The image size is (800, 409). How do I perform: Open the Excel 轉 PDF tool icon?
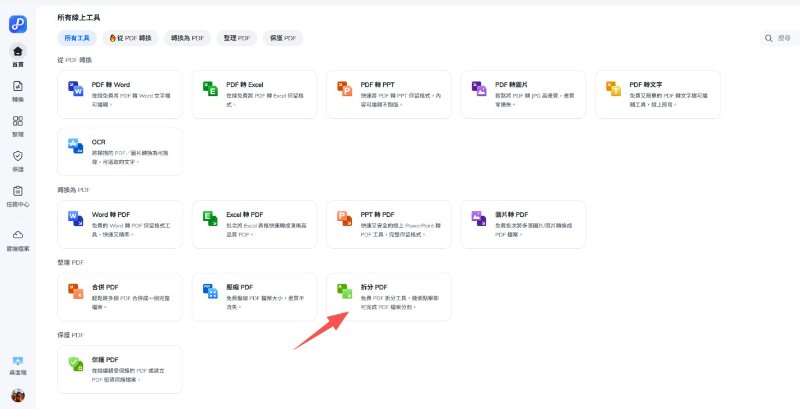tap(210, 219)
